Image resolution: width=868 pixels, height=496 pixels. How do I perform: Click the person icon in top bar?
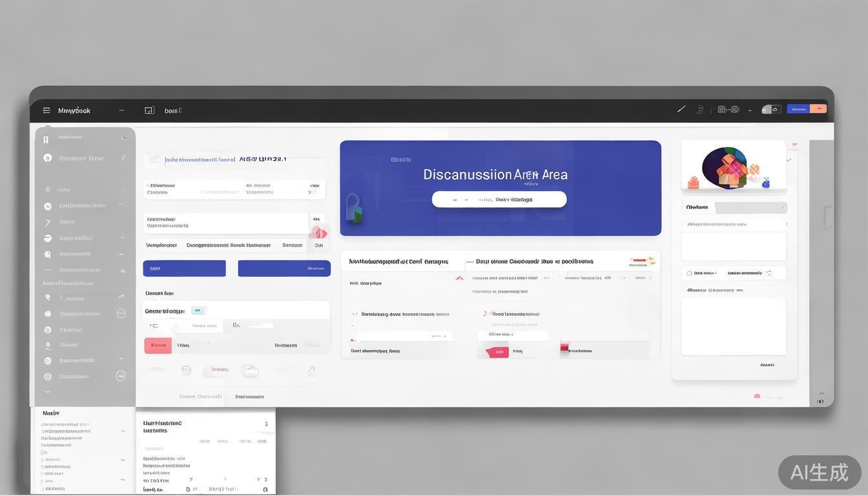point(700,110)
